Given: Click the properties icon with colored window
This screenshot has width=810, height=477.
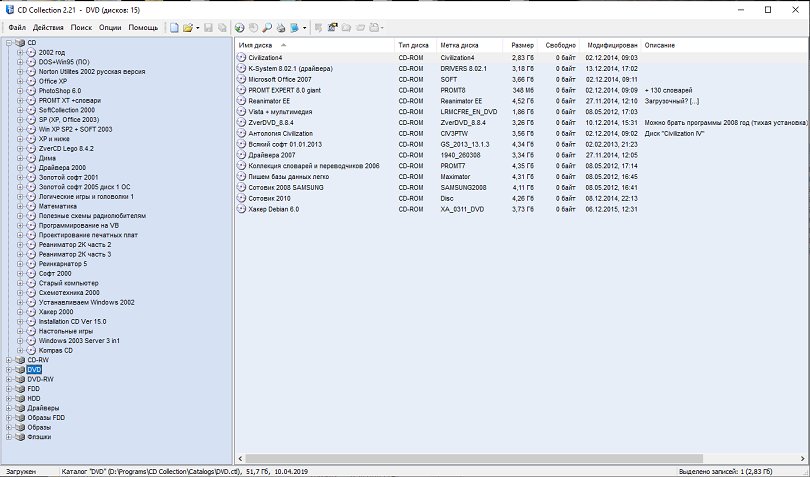Looking at the screenshot, I should (332, 27).
